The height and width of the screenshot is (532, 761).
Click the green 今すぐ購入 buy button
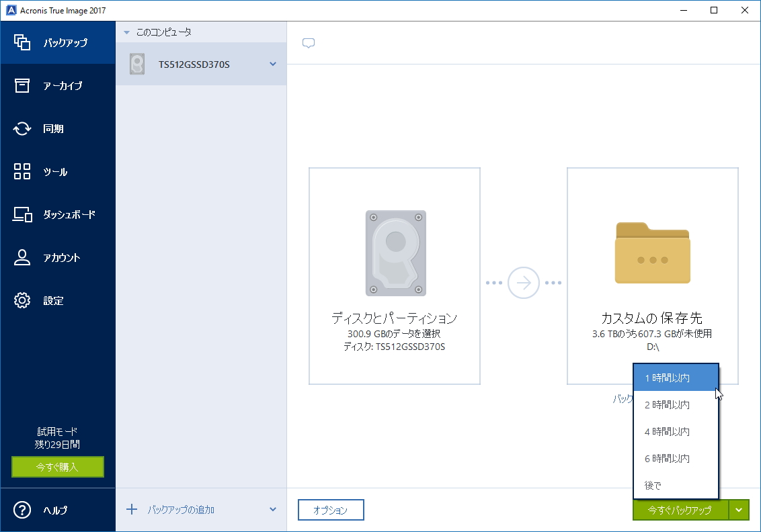[x=58, y=467]
